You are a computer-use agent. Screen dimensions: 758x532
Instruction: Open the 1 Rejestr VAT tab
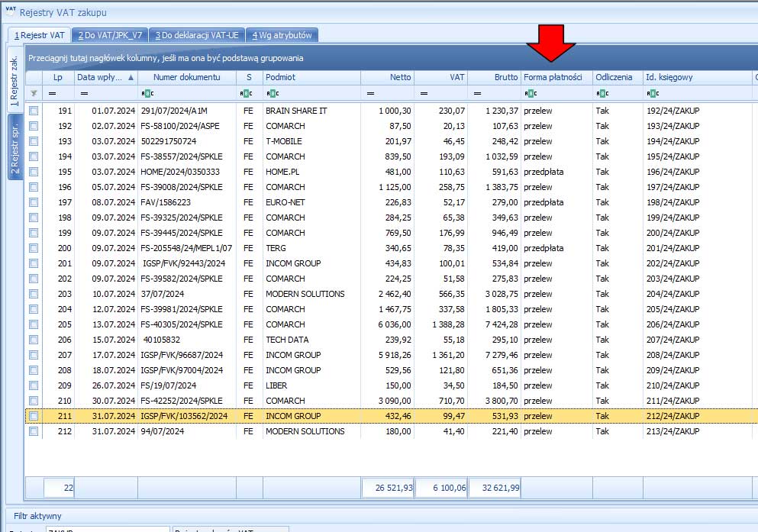coord(39,35)
